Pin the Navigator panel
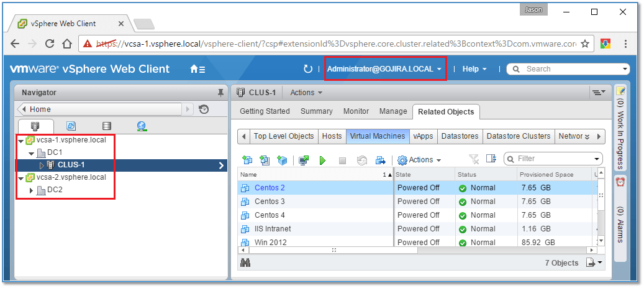 [220, 93]
